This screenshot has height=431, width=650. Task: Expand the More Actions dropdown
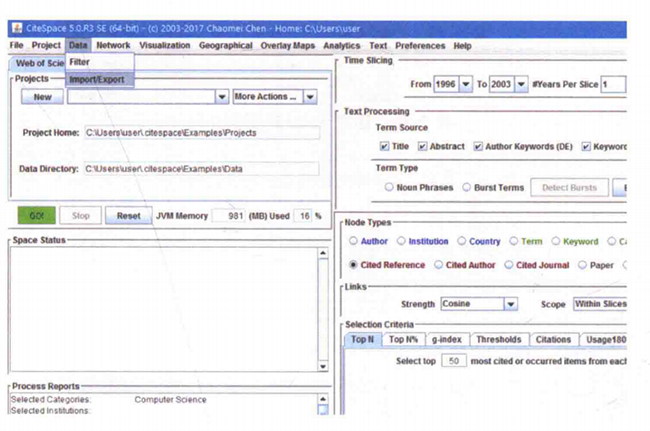point(310,97)
